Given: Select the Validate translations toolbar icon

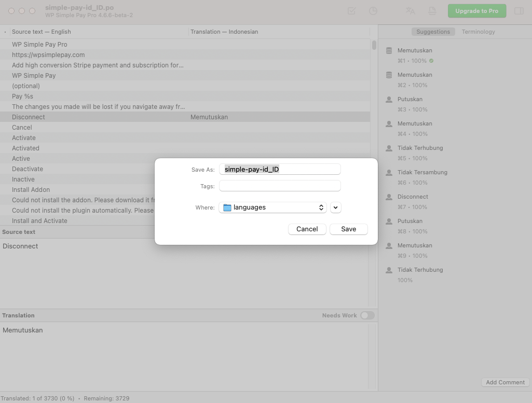Looking at the screenshot, I should (352, 10).
